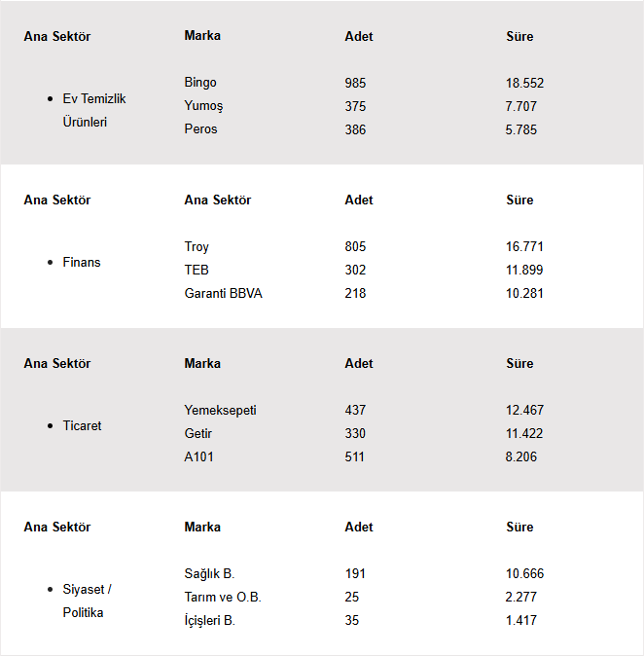
Task: Click the Getir brand entry
Action: tap(197, 433)
